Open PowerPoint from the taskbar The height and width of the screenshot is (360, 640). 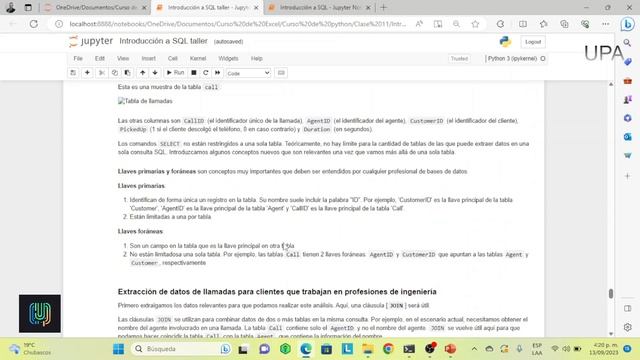point(450,349)
